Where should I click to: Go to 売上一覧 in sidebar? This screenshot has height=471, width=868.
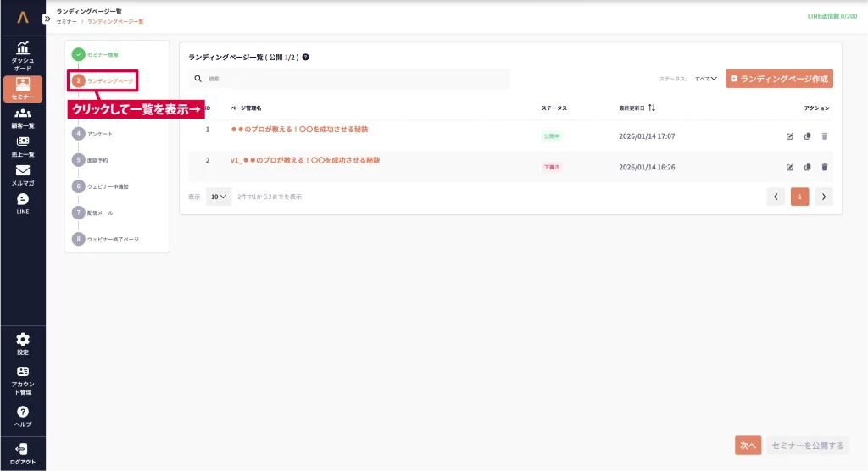pos(23,146)
